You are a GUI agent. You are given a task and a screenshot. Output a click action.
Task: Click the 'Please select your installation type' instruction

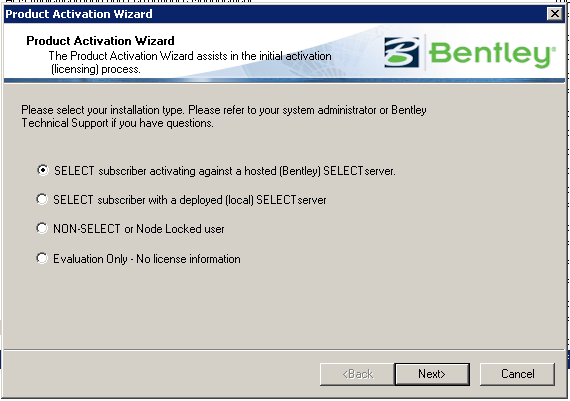coord(224,116)
